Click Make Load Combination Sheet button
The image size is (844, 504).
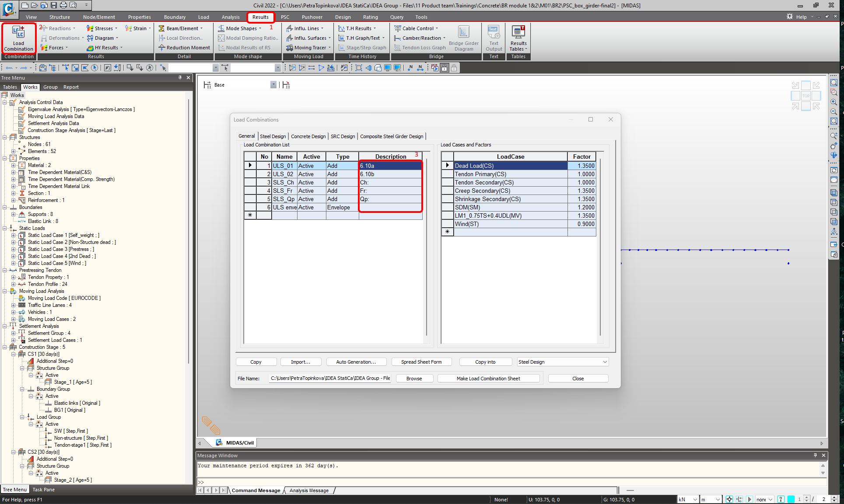[488, 379]
